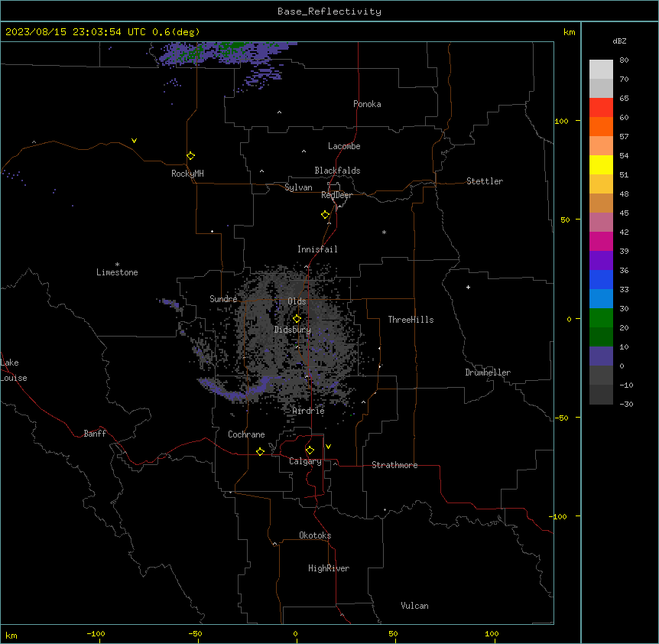Select the yellow V marker northwest of RockyMH
This screenshot has height=644, width=659.
point(134,141)
